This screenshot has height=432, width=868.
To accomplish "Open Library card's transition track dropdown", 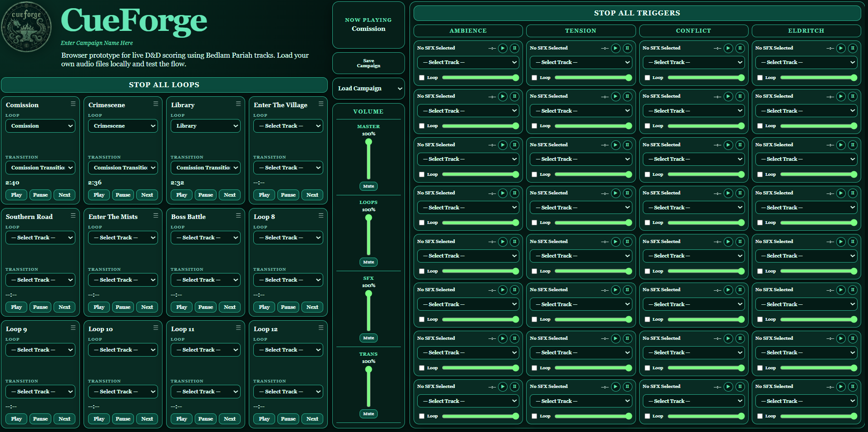I will pos(206,168).
